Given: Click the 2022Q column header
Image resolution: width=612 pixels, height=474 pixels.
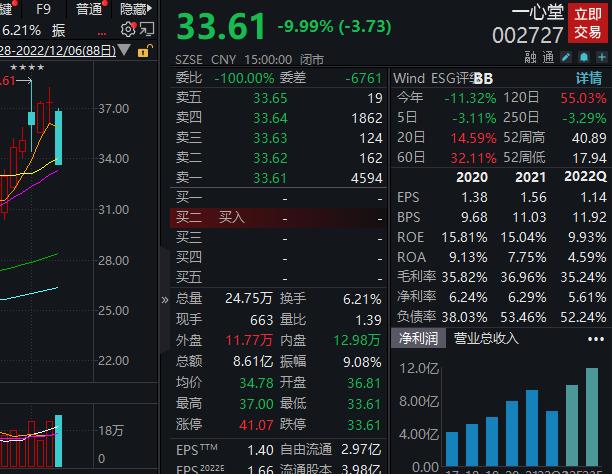Looking at the screenshot, I should [x=585, y=177].
